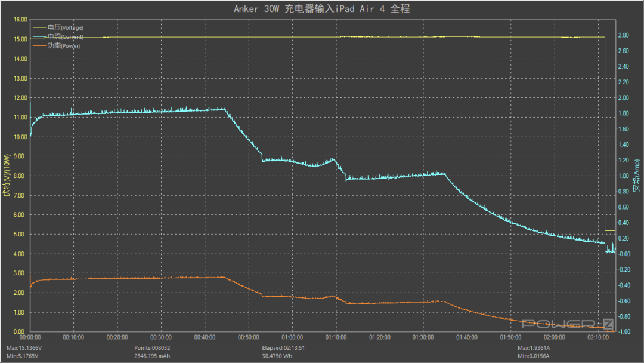Click the chart title 'Anker 30W 充电器输入iPad Air 4 全程'
Image resolution: width=644 pixels, height=363 pixels.
321,9
